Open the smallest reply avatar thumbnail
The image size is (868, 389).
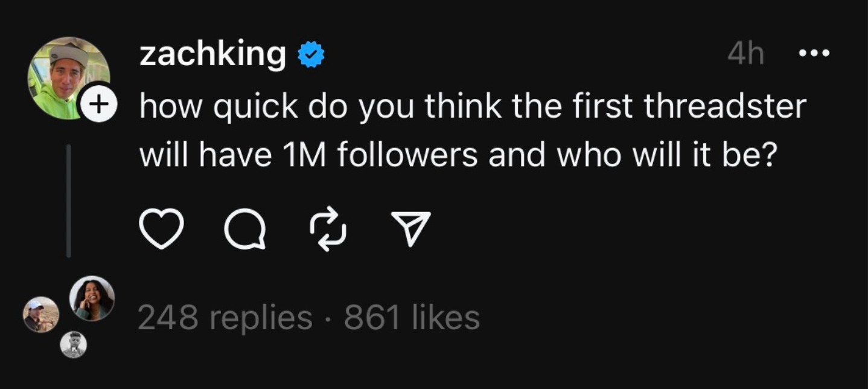(x=74, y=345)
